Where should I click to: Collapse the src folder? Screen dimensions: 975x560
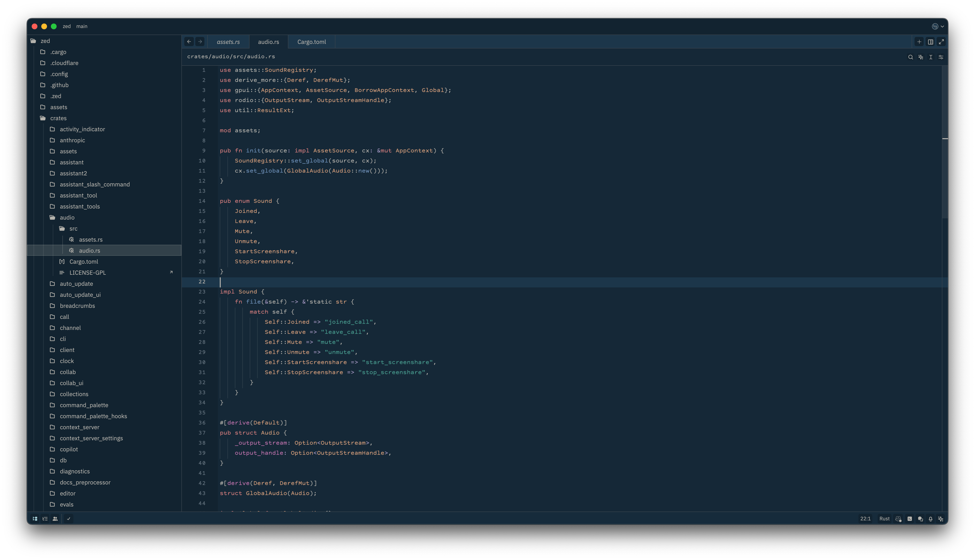pyautogui.click(x=104, y=228)
